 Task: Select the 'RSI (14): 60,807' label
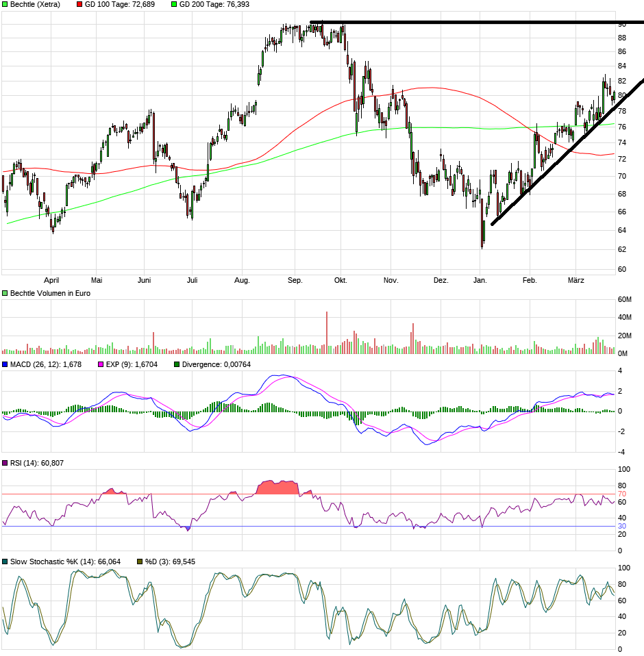point(37,463)
